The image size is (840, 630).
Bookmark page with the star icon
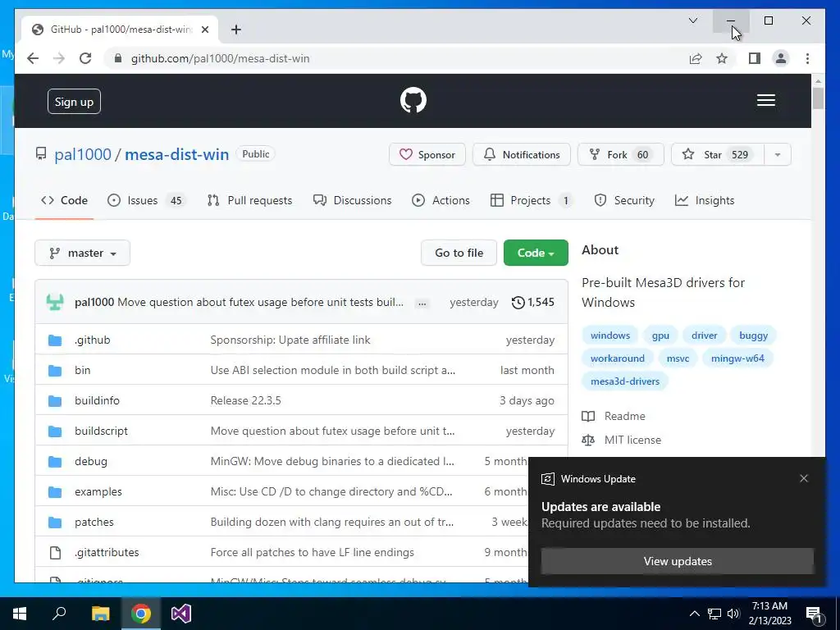[x=722, y=58]
